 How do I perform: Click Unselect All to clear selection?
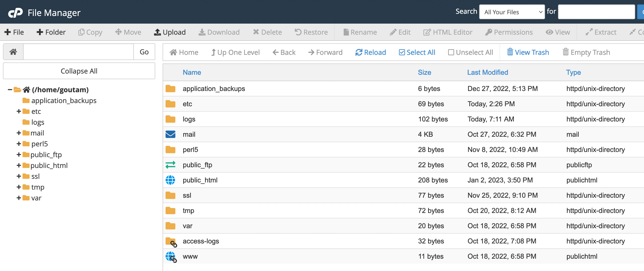tap(470, 52)
